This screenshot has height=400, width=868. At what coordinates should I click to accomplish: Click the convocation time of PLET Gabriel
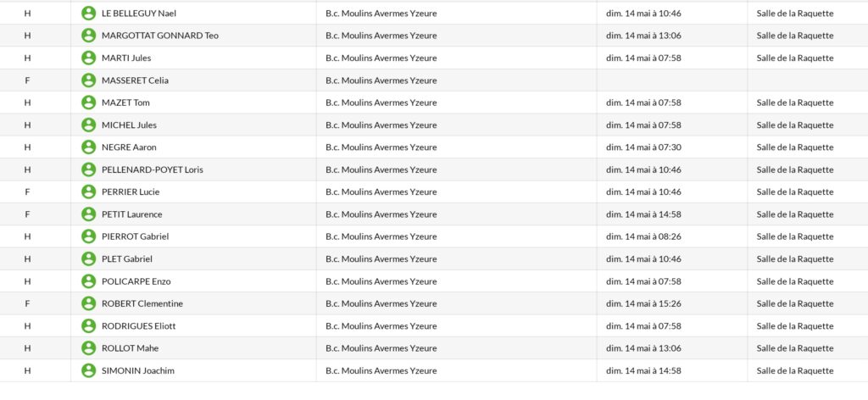click(x=643, y=259)
